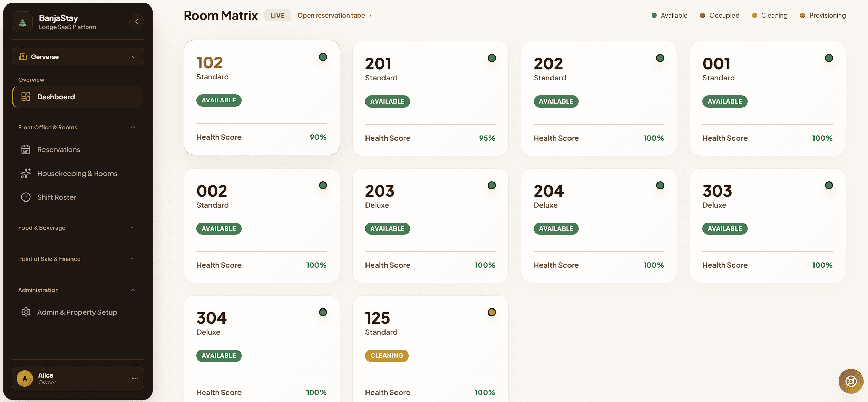Screen dimensions: 868x402
Task: Click room 102 status dot
Action: pos(323,57)
